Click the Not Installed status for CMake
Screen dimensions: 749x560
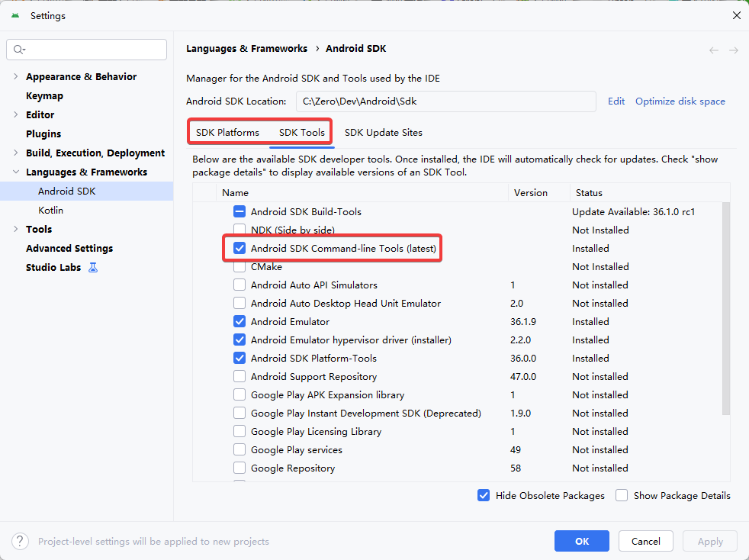pos(600,266)
